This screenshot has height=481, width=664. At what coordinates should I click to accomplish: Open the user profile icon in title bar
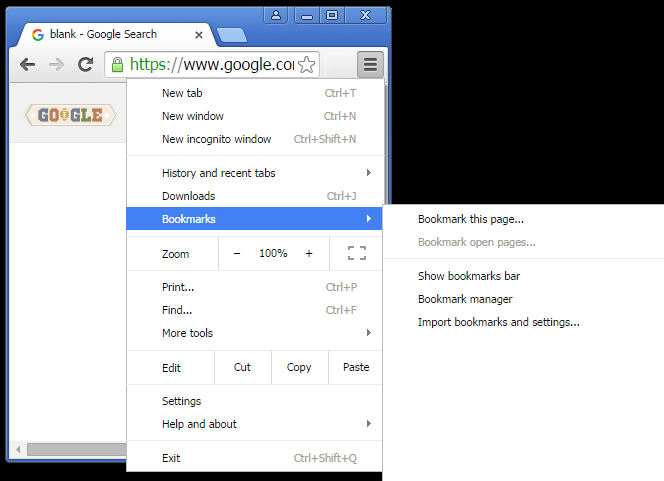coord(276,15)
